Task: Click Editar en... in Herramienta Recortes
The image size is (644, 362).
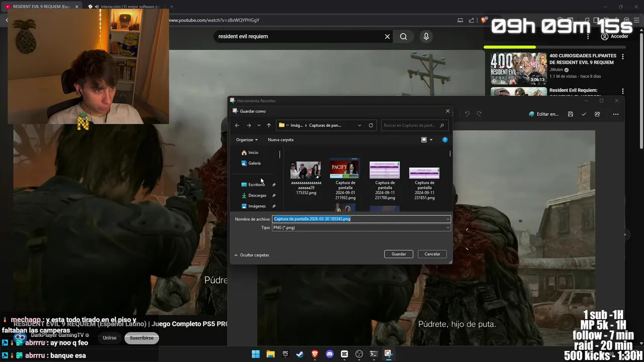Action: 544,114
